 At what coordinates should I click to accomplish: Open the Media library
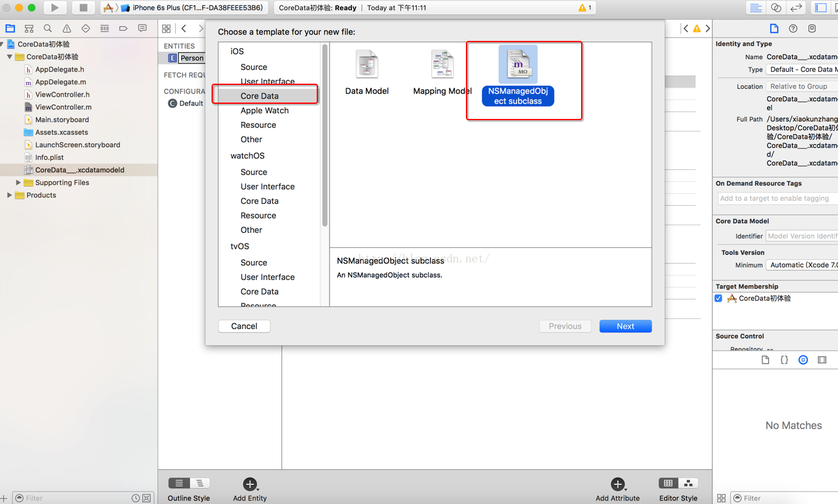(x=822, y=360)
